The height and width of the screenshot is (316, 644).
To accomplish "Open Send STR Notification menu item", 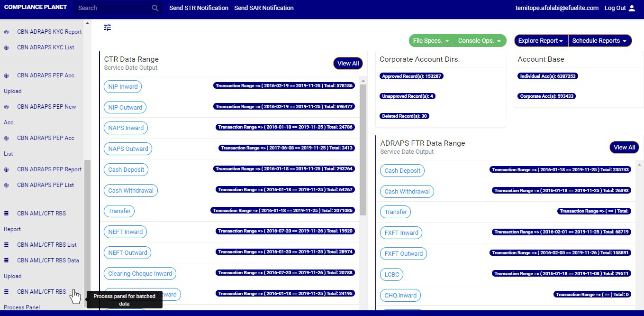I will point(199,8).
